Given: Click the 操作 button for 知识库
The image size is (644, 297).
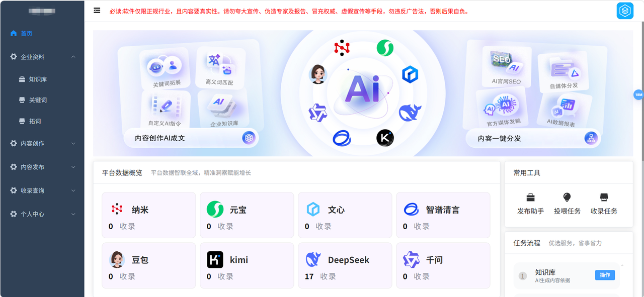Looking at the screenshot, I should (605, 275).
